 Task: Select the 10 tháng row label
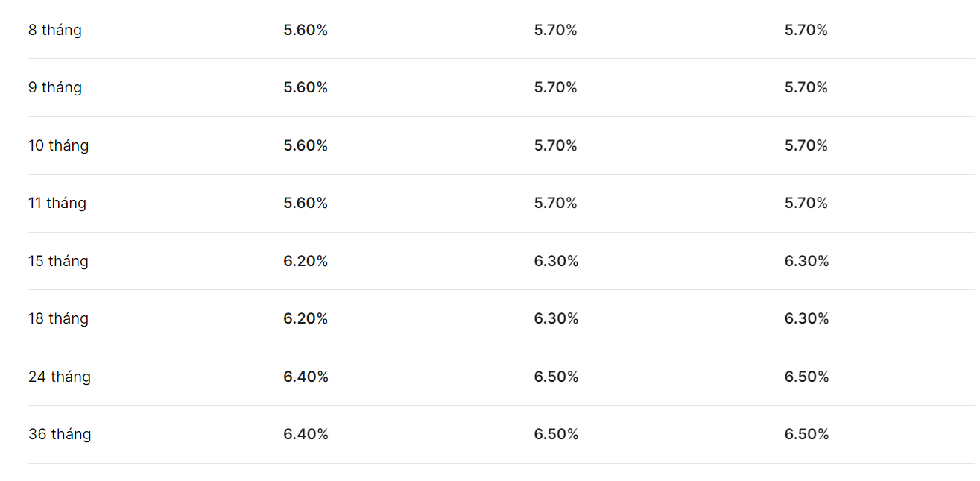coord(59,146)
